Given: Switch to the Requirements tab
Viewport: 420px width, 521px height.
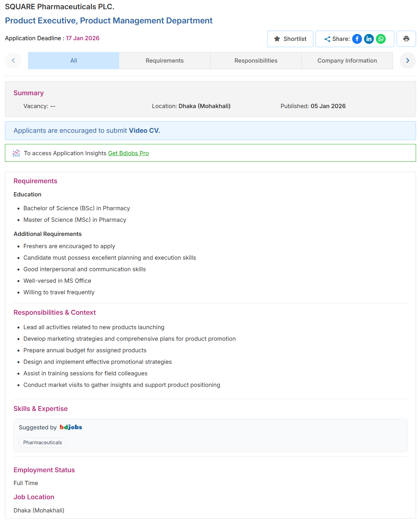Looking at the screenshot, I should 165,61.
